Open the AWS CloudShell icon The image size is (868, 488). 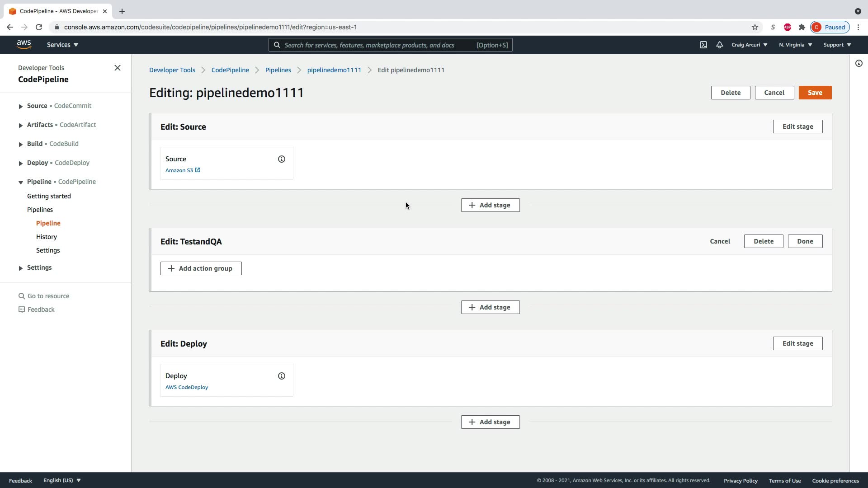[x=703, y=45]
